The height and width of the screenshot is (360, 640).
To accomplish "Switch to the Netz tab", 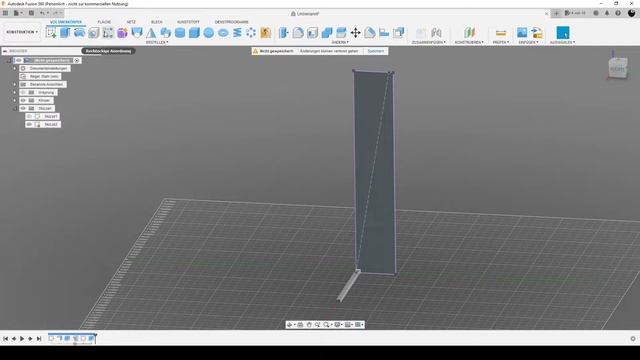I will pos(131,22).
